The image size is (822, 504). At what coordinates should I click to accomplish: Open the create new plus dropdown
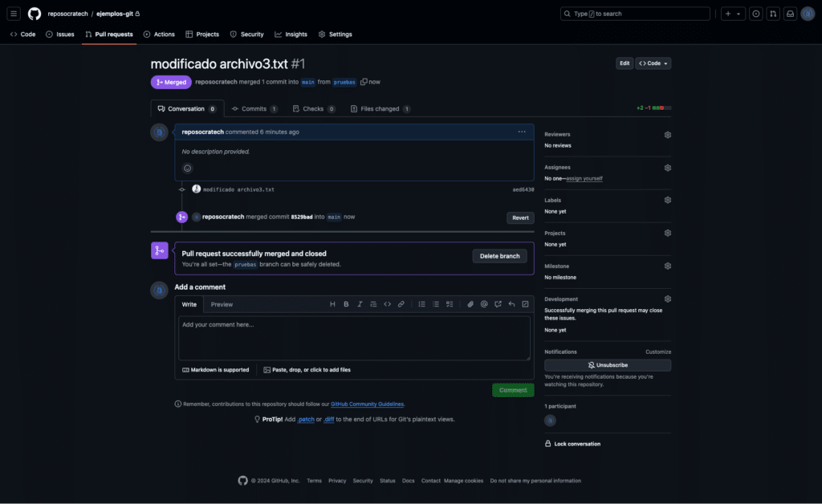(x=733, y=14)
